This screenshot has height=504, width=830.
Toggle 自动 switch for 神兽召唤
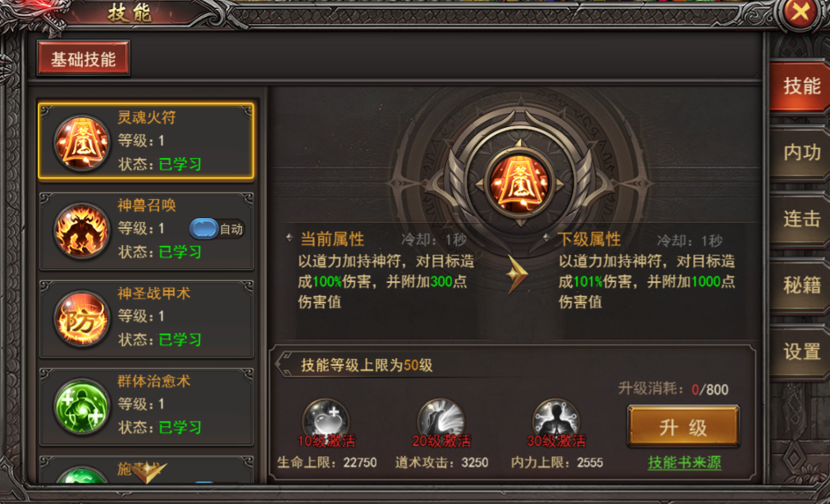click(203, 229)
